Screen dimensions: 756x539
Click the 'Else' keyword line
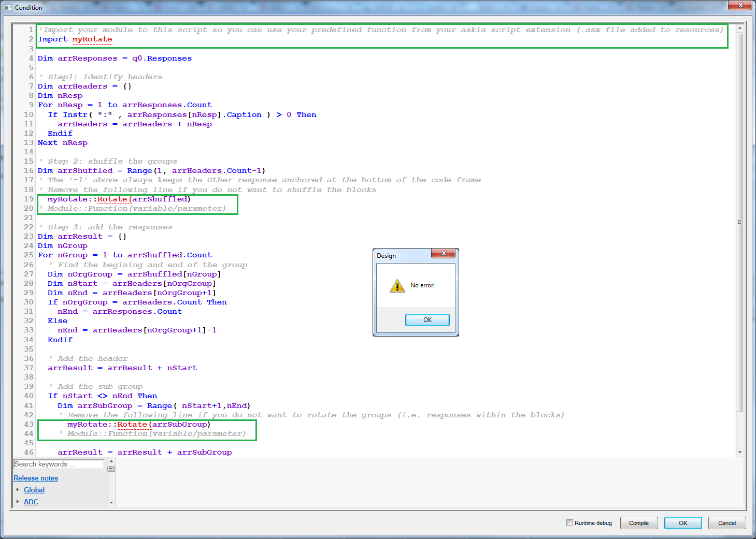(x=58, y=321)
